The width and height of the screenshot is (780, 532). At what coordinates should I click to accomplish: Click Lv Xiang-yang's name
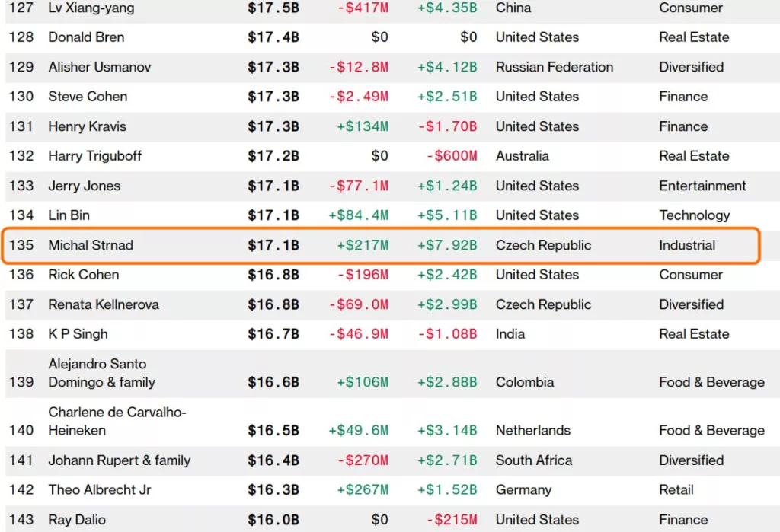(x=91, y=8)
